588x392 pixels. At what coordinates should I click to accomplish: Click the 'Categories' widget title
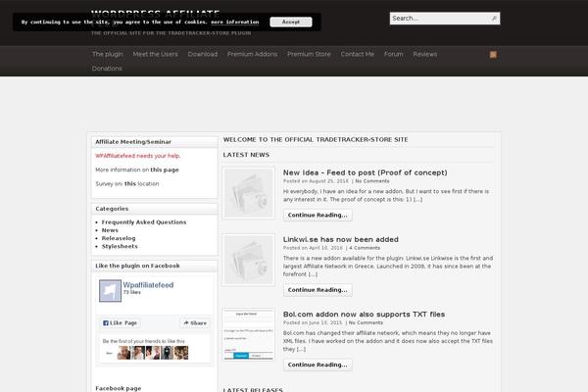coord(112,209)
